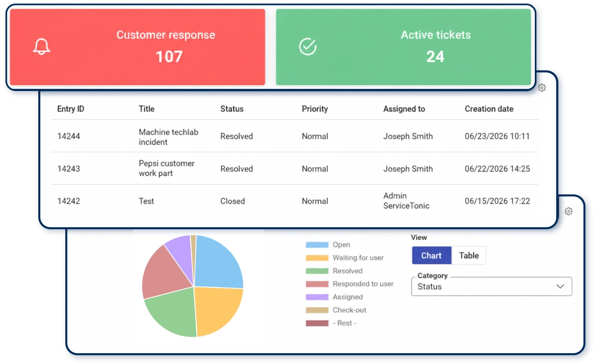Click date 06/15/2026 17:22
The width and height of the screenshot is (597, 364).
497,201
